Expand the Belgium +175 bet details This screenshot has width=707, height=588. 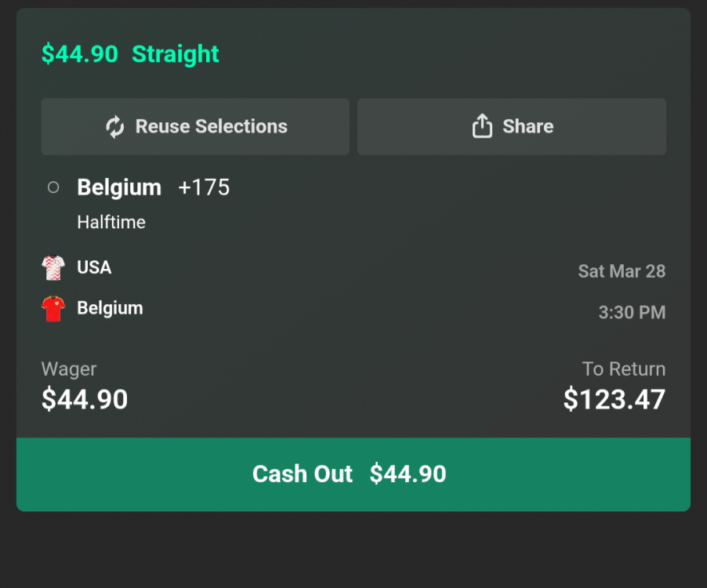[119, 187]
